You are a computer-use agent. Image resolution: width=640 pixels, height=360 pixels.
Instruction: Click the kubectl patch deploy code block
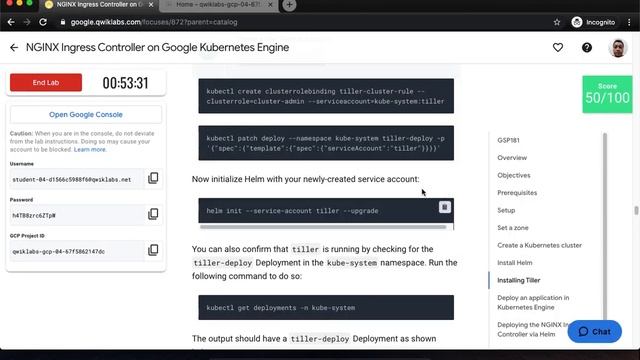click(326, 143)
